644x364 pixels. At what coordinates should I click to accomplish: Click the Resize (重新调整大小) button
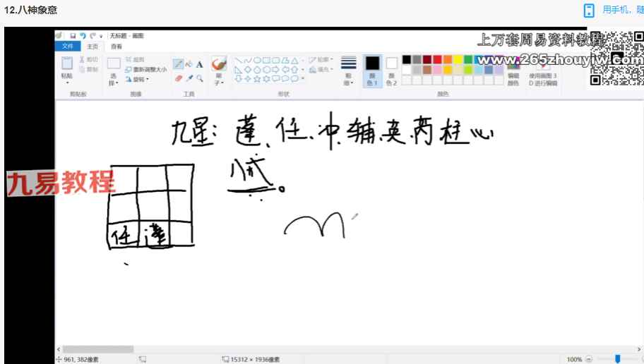[x=145, y=69]
